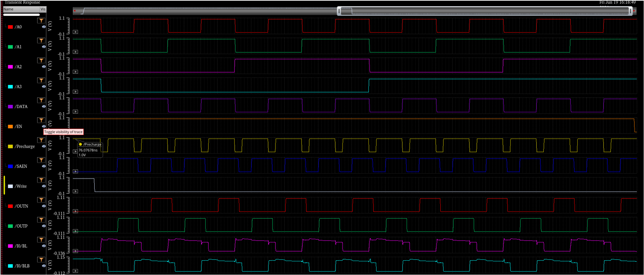This screenshot has width=644, height=275.
Task: Toggle visibility of the /A2 trace
Action: click(x=44, y=67)
